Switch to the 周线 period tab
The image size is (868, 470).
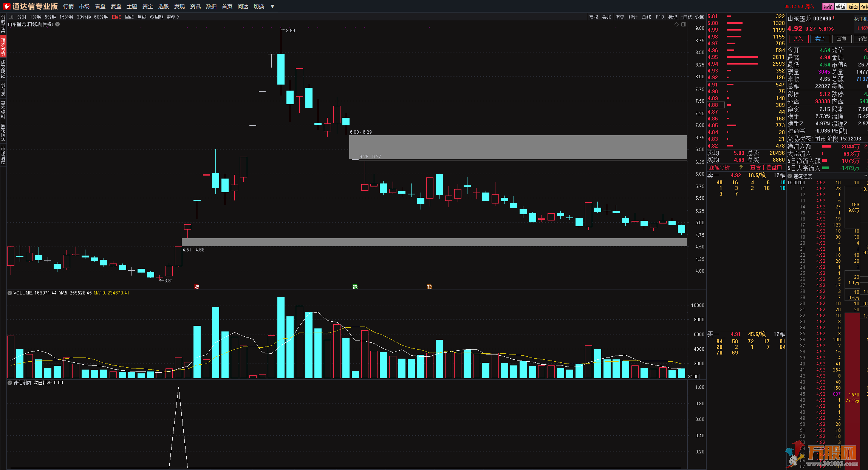[129, 17]
